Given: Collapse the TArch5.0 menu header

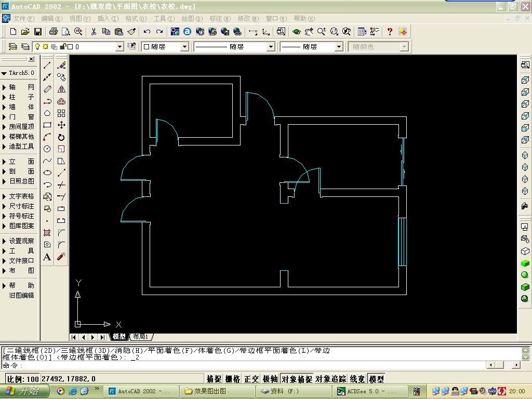Looking at the screenshot, I should [18, 73].
